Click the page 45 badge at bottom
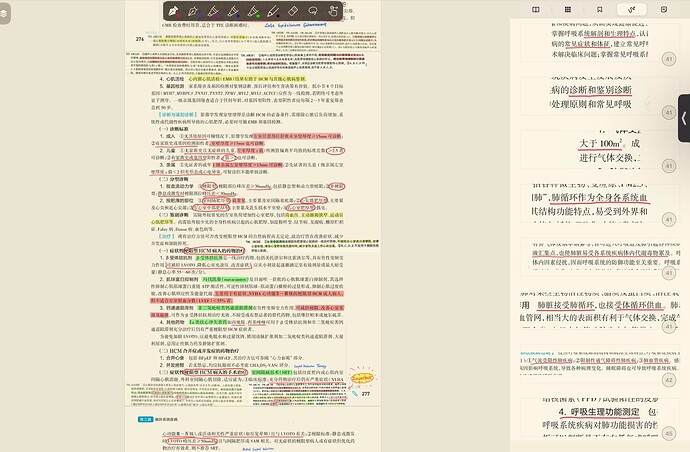The image size is (690, 452). point(668,433)
